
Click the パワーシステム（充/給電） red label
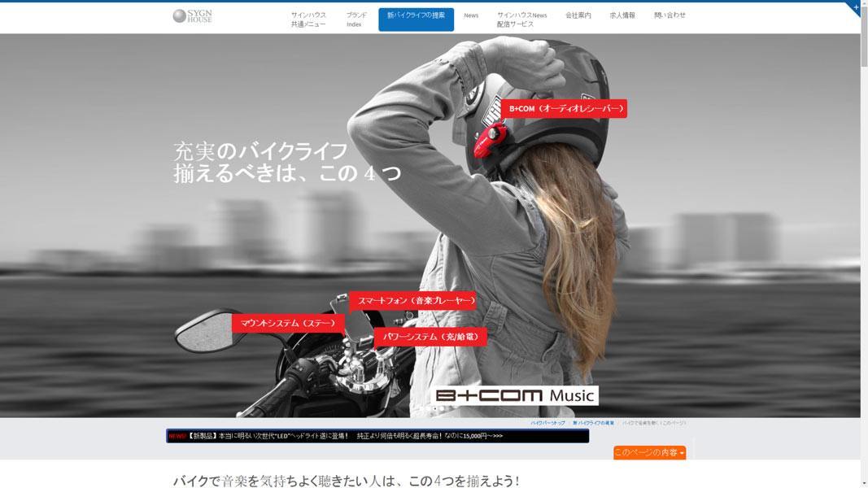430,337
